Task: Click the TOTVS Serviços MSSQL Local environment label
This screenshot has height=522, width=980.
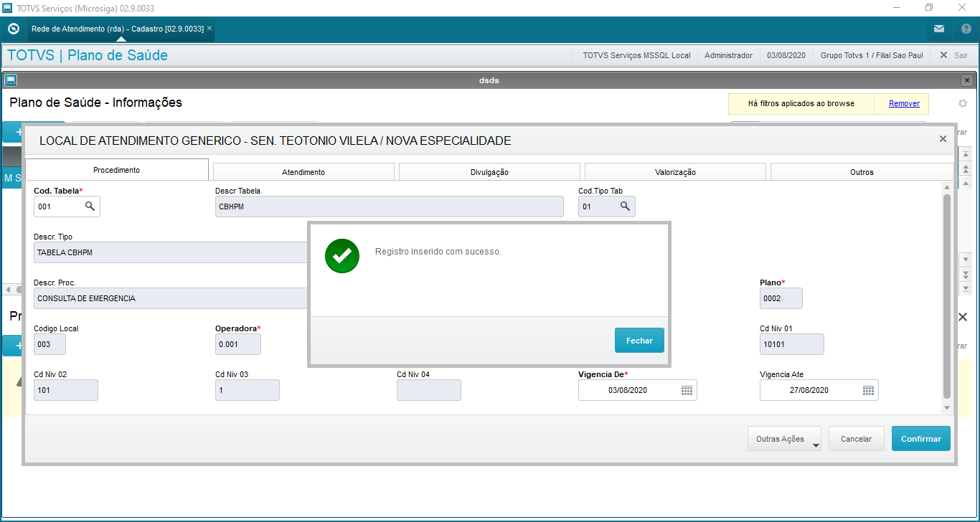Action: coord(637,55)
